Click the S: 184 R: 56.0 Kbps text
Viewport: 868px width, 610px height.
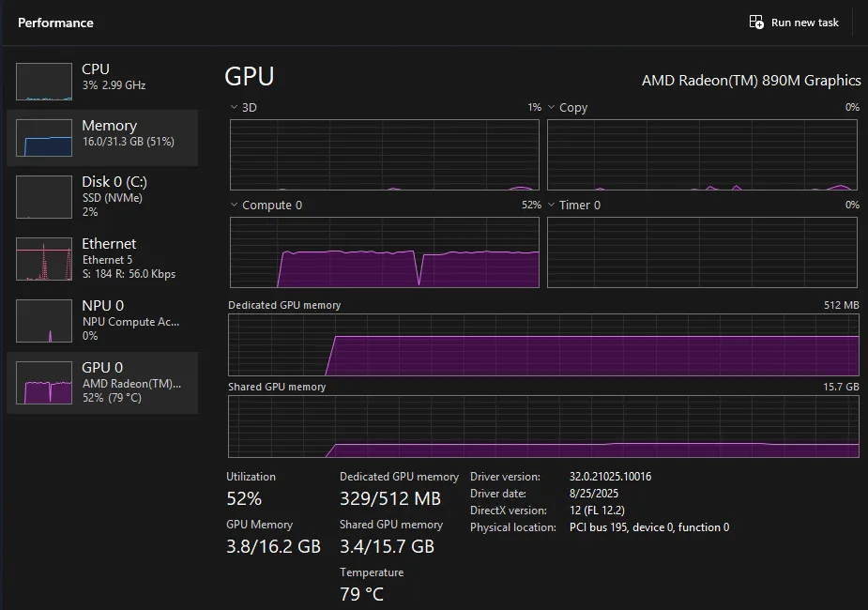click(x=129, y=274)
